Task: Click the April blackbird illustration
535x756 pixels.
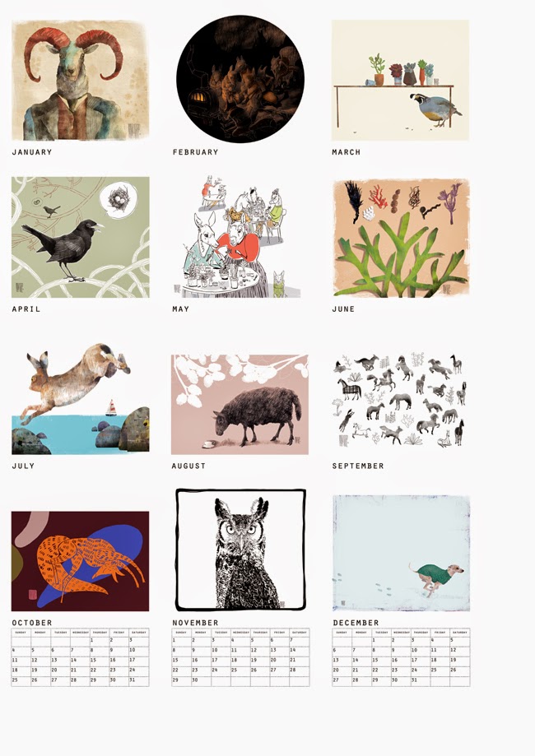Action: (80, 237)
